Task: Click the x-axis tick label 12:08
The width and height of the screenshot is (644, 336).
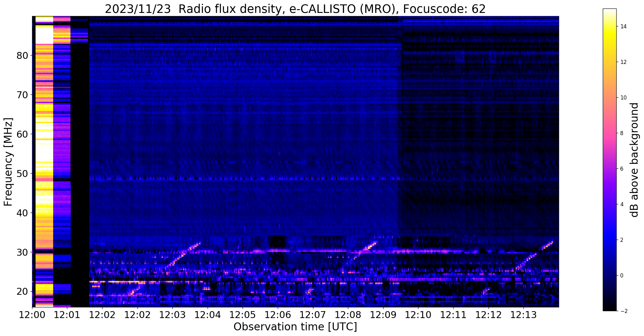Action: (x=348, y=315)
